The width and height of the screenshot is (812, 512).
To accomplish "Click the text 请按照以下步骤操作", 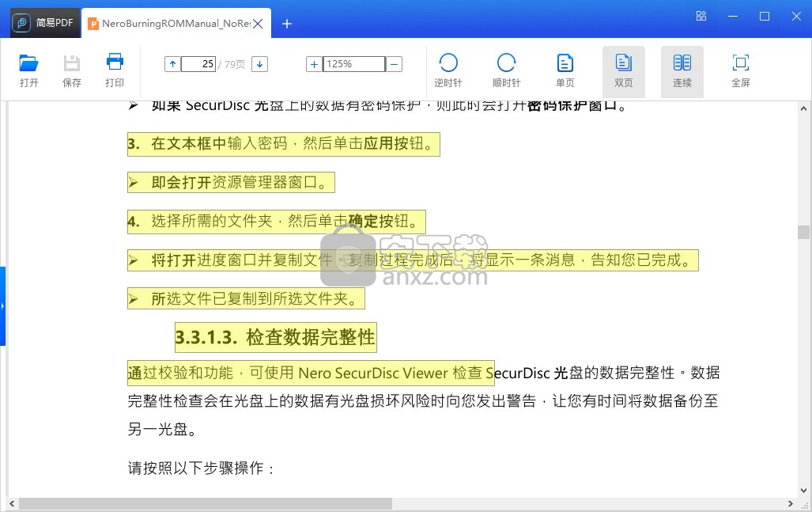I will click(201, 468).
